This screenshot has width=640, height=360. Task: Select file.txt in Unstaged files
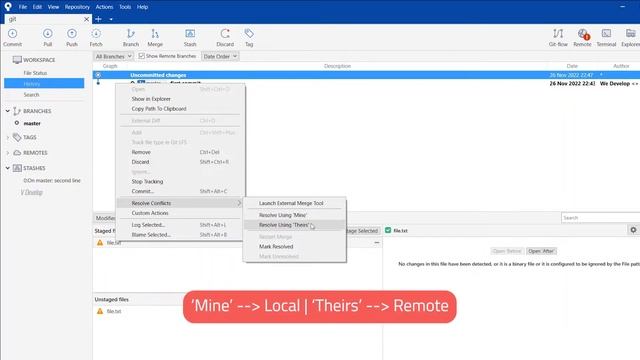[x=114, y=311]
